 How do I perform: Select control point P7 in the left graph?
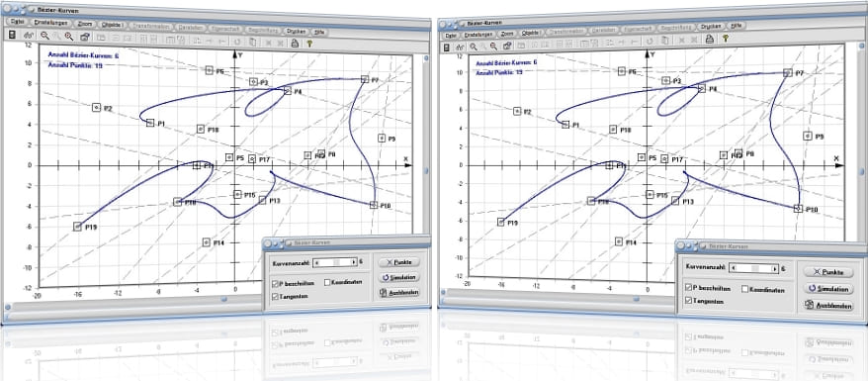[364, 79]
